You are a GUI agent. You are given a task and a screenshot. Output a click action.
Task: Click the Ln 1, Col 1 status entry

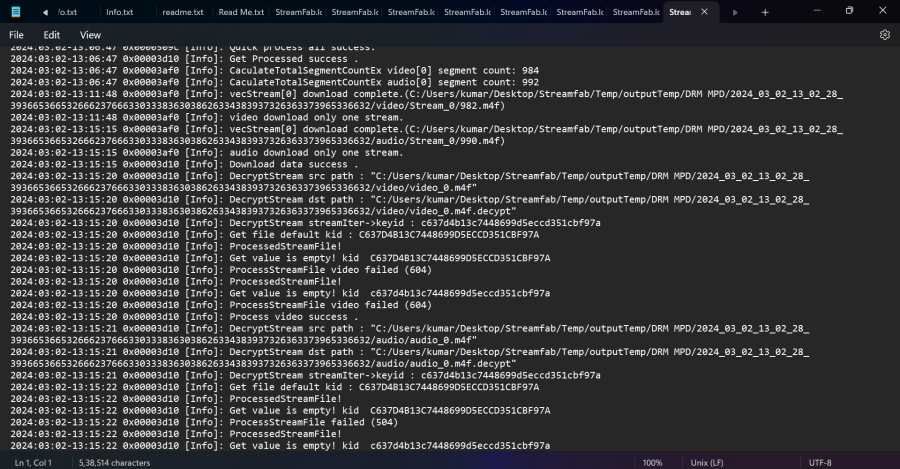(33, 463)
